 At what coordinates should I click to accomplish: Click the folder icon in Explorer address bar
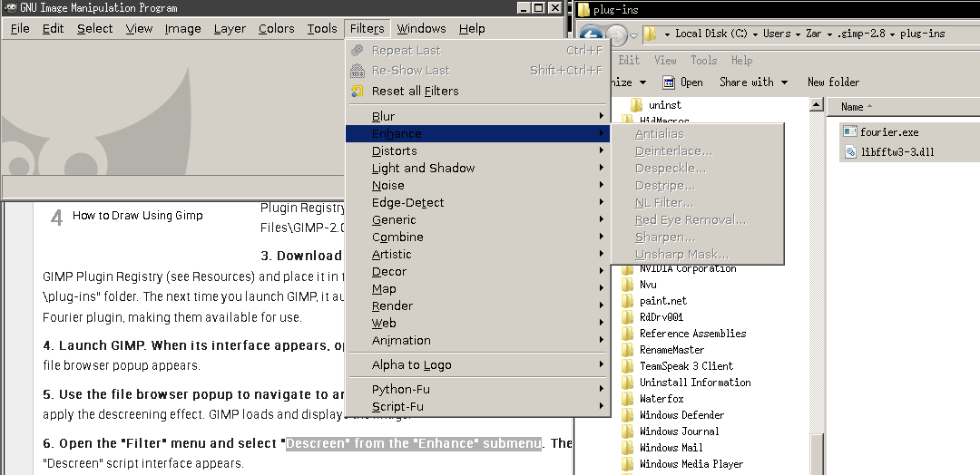point(650,34)
